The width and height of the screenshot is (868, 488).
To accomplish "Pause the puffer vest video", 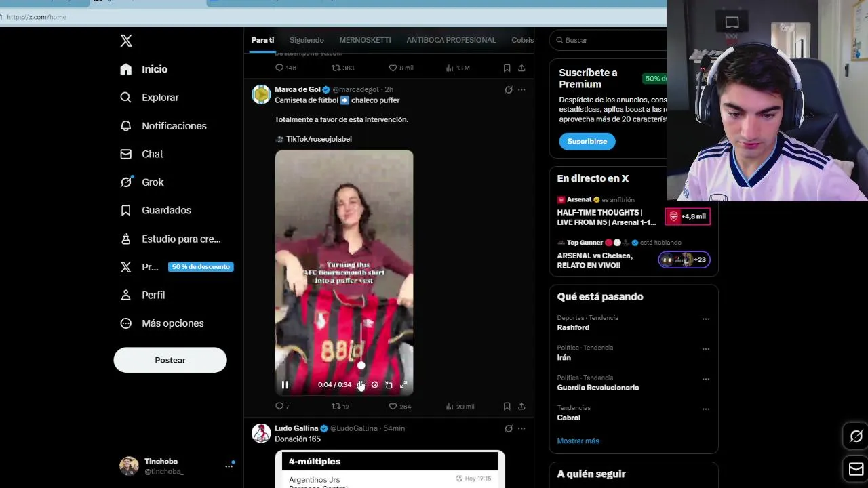I will (285, 385).
